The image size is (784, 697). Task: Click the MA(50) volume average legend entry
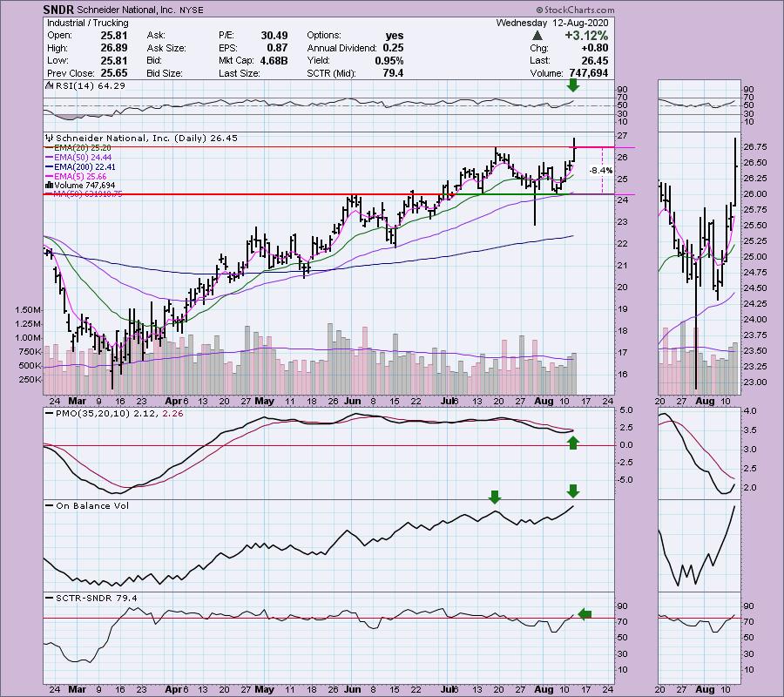point(87,194)
